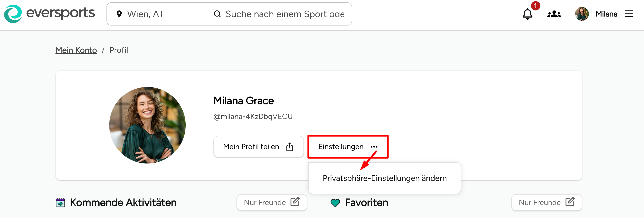Click the location pin icon
644x218 pixels.
click(x=119, y=14)
